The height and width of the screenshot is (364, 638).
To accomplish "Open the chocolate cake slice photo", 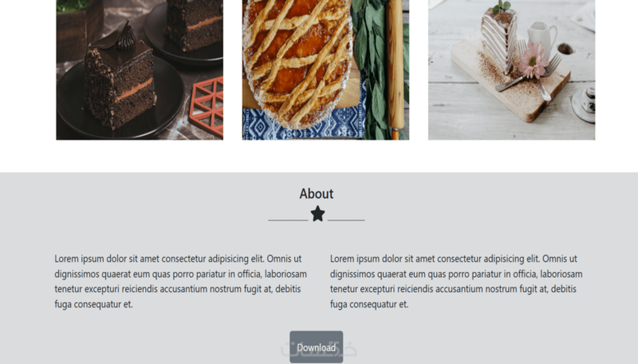I will click(x=140, y=70).
